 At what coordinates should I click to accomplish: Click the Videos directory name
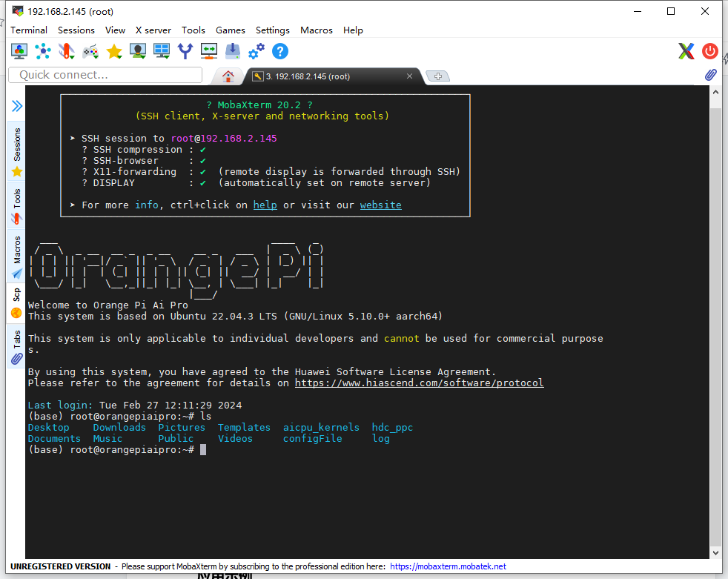(x=236, y=438)
